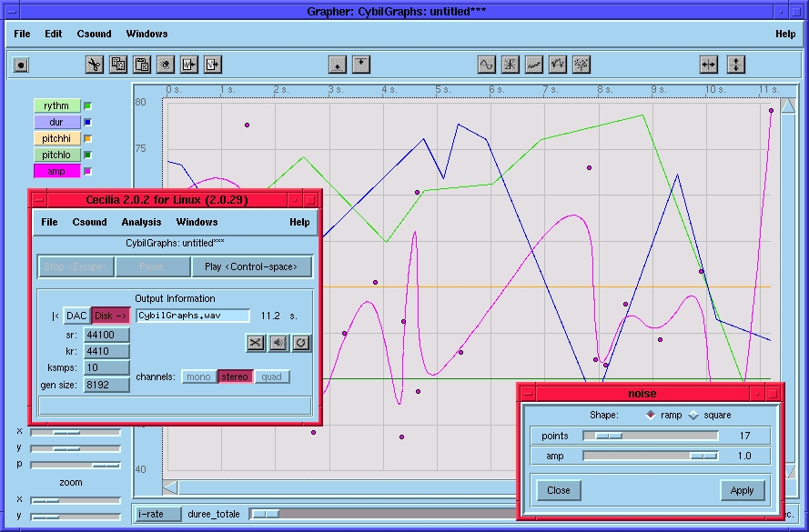Apply settings in the noise dialog
The height and width of the screenshot is (532, 809).
(743, 490)
